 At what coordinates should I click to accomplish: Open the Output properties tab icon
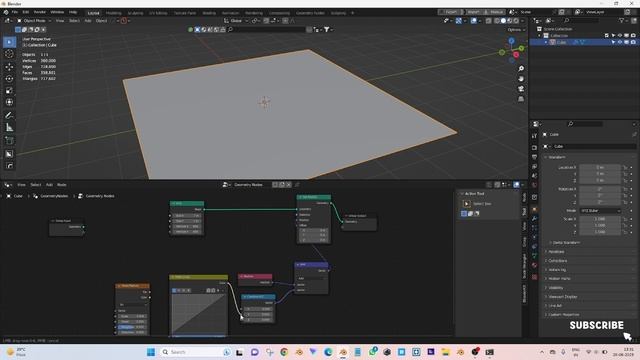tap(534, 157)
